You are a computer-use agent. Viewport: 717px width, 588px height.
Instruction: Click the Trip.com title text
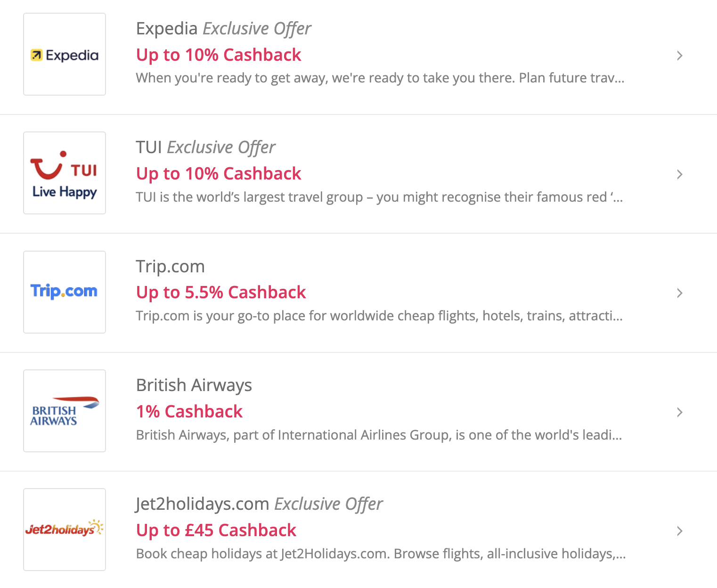[x=171, y=267]
